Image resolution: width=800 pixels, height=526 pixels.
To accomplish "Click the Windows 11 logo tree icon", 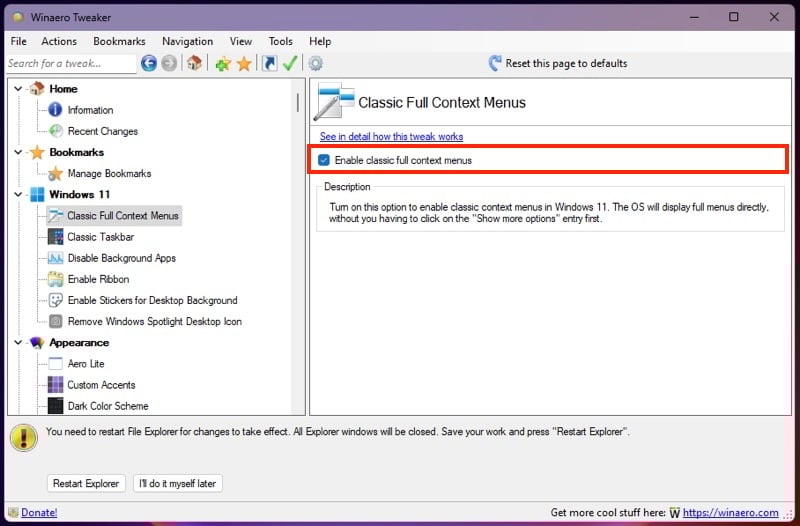I will click(x=37, y=194).
